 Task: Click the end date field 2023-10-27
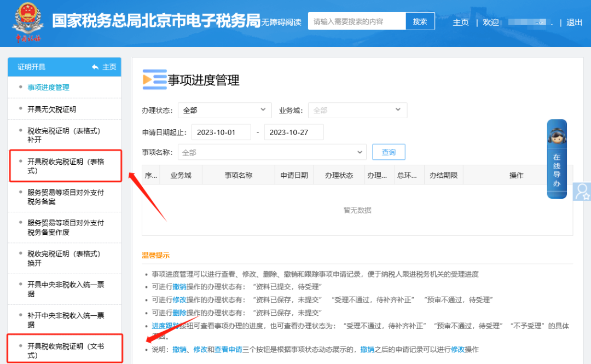(294, 132)
